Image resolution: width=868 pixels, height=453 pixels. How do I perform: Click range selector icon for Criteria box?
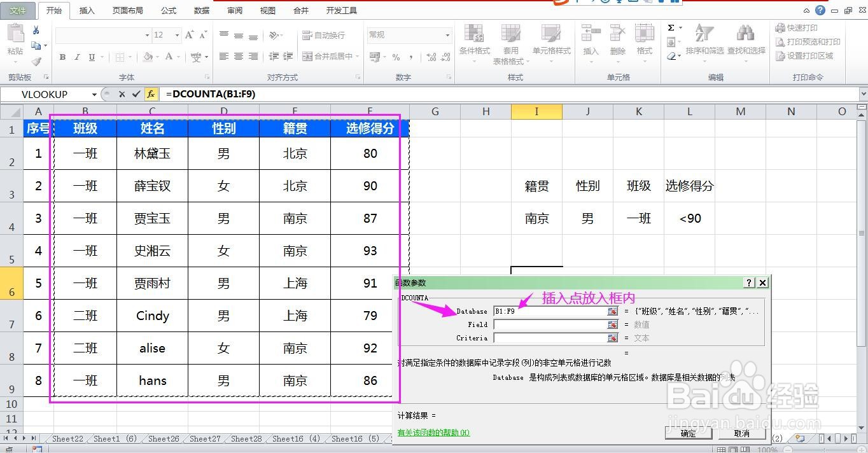click(612, 338)
